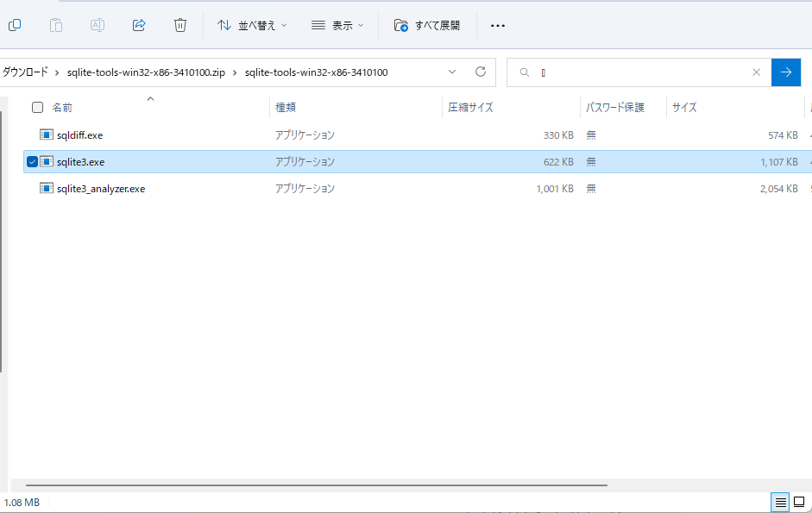Uncheck the sqlite3.exe checkbox

[32, 161]
